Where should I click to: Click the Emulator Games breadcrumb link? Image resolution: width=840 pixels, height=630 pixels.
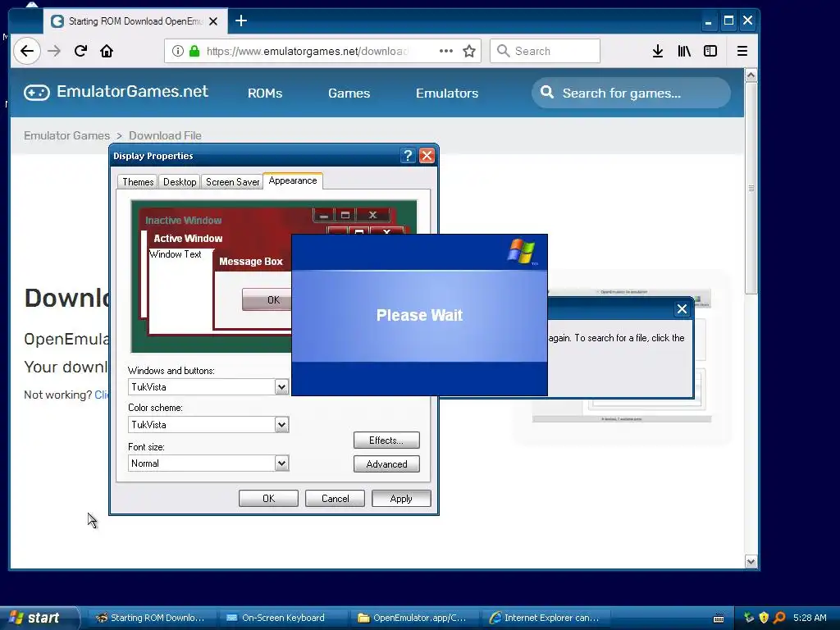pos(66,135)
